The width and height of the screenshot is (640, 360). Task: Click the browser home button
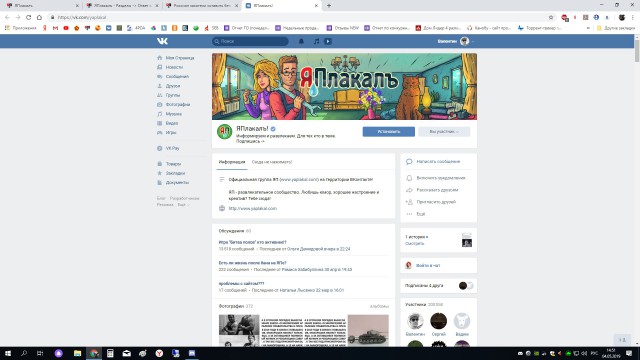(x=39, y=17)
